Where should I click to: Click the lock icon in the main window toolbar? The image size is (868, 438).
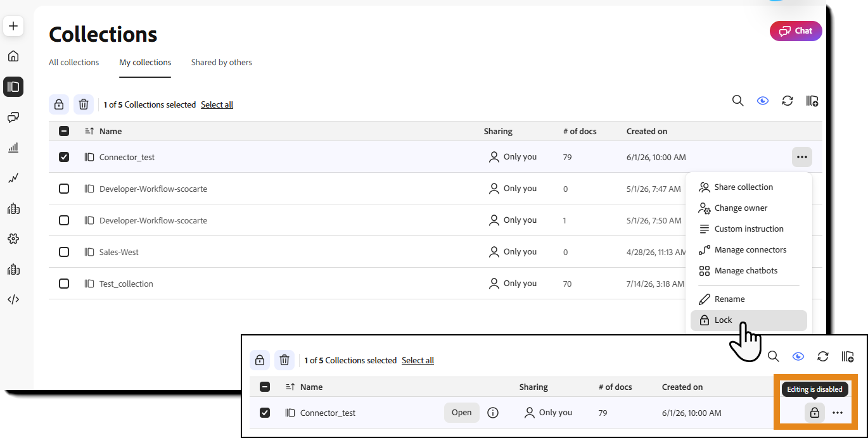[x=59, y=104]
